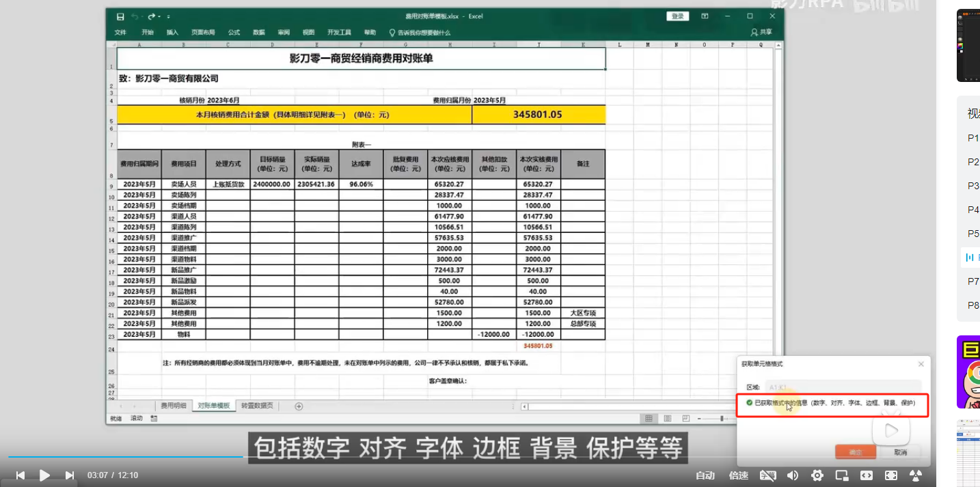This screenshot has height=487, width=980.
Task: Click the cell containing 上账抵货款
Action: [228, 184]
